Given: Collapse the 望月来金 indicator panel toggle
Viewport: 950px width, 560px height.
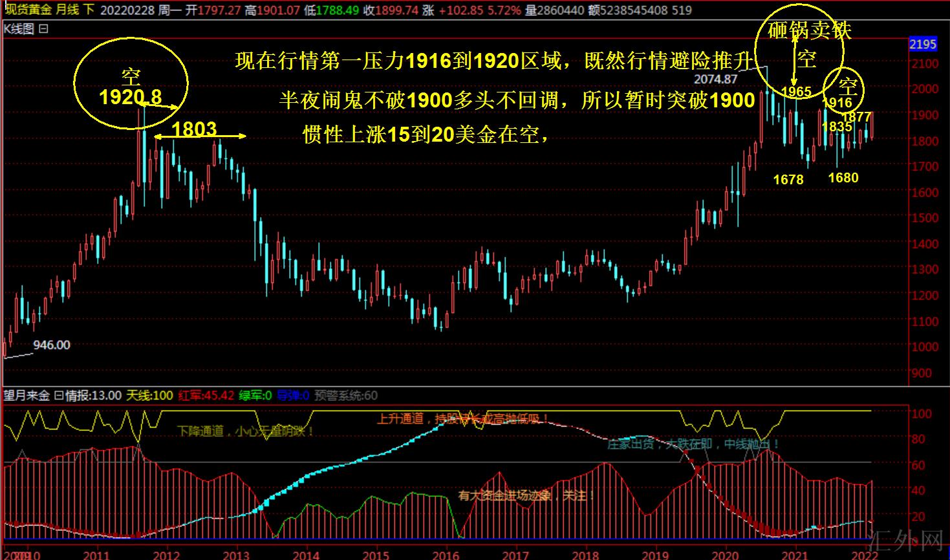Looking at the screenshot, I should 58,396.
